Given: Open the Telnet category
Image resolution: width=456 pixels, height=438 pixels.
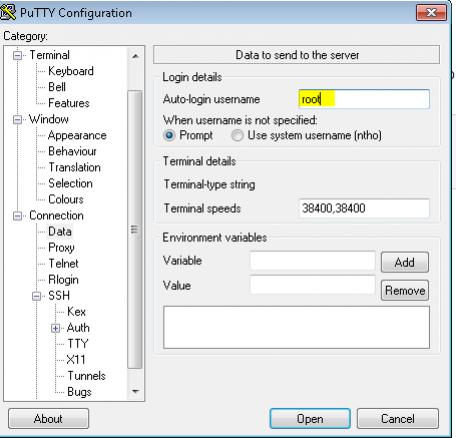Looking at the screenshot, I should click(63, 264).
